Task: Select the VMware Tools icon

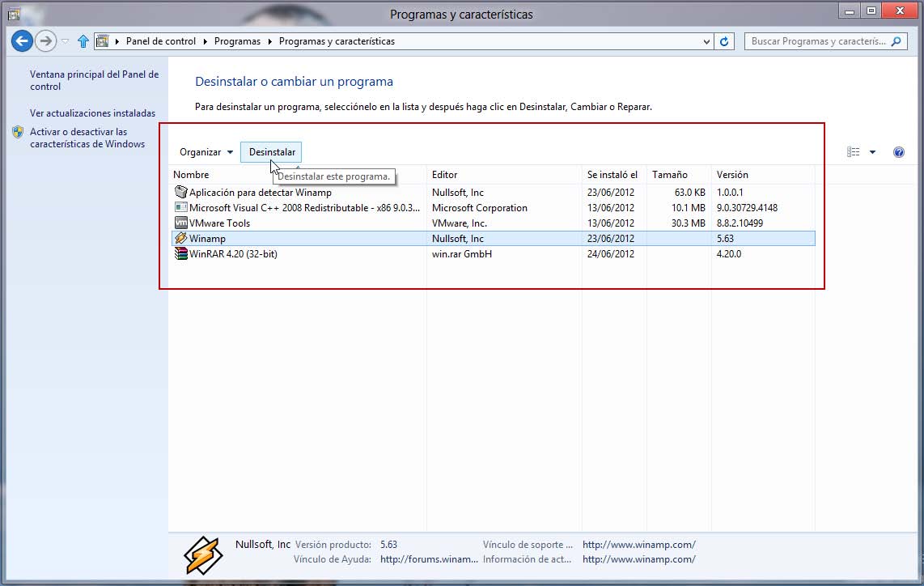Action: click(x=181, y=223)
